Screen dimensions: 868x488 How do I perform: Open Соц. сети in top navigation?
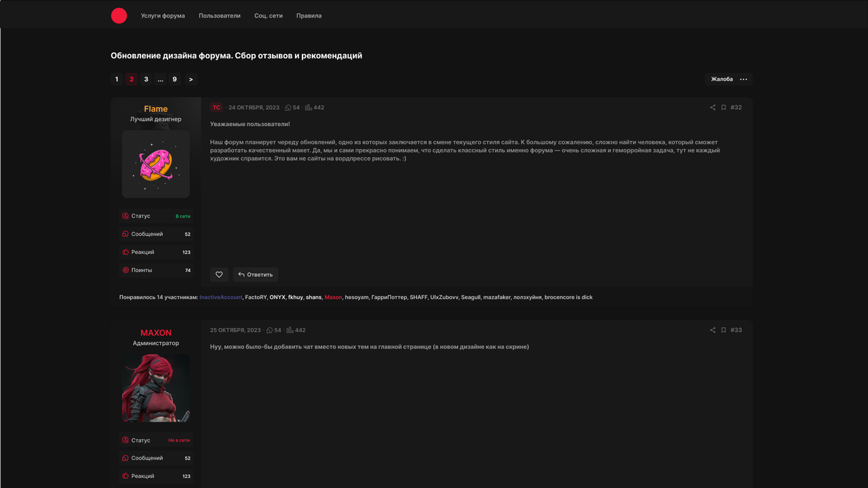269,16
